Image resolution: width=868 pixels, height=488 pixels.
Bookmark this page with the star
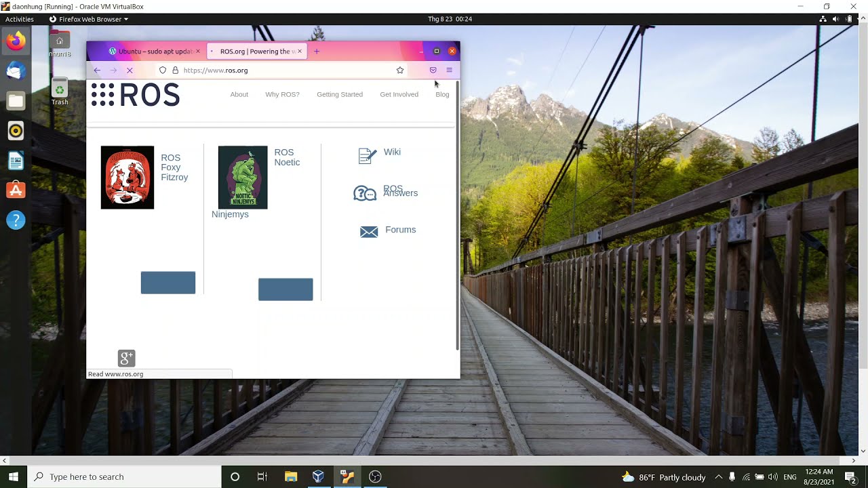click(400, 70)
